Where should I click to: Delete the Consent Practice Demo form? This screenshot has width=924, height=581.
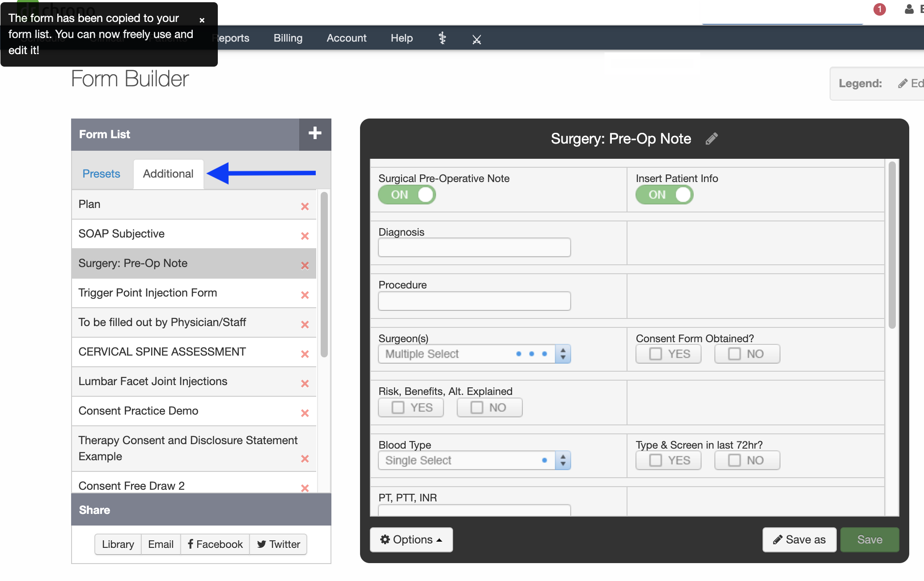pos(305,413)
